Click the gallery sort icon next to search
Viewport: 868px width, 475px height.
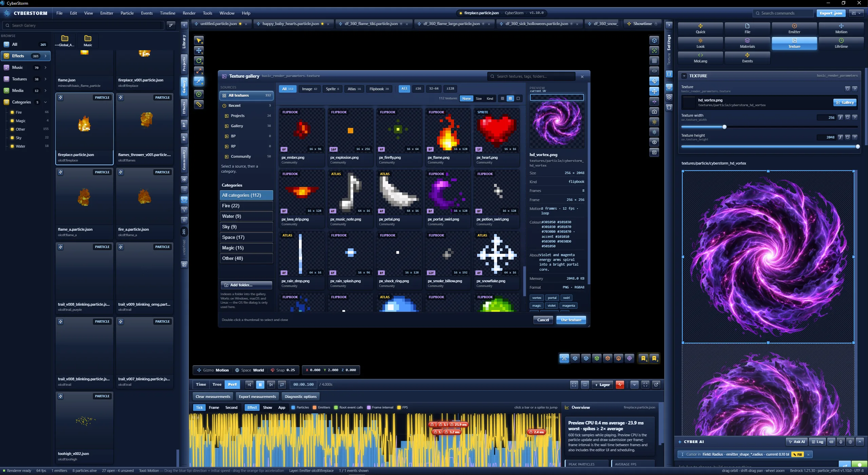(171, 25)
